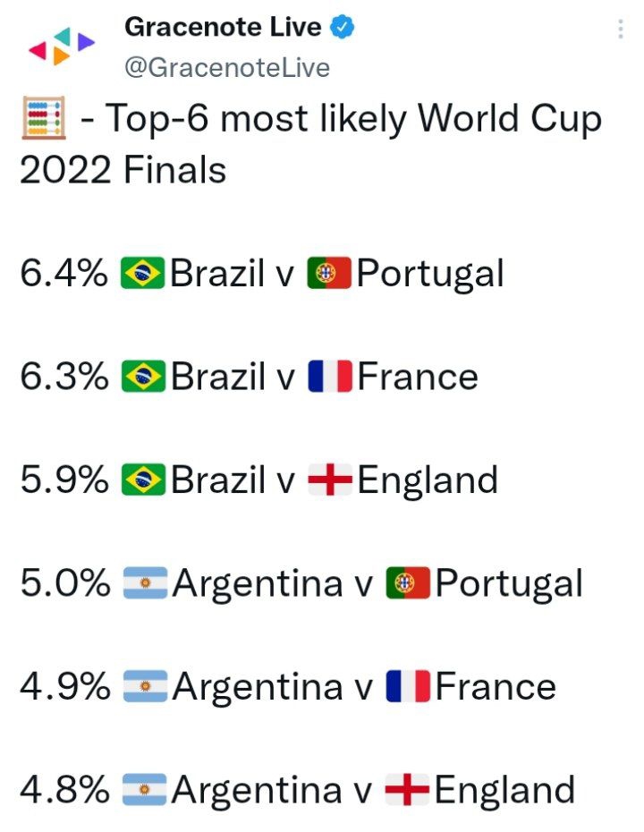
Task: Open the @GracenoteLive handle link
Action: tap(227, 67)
